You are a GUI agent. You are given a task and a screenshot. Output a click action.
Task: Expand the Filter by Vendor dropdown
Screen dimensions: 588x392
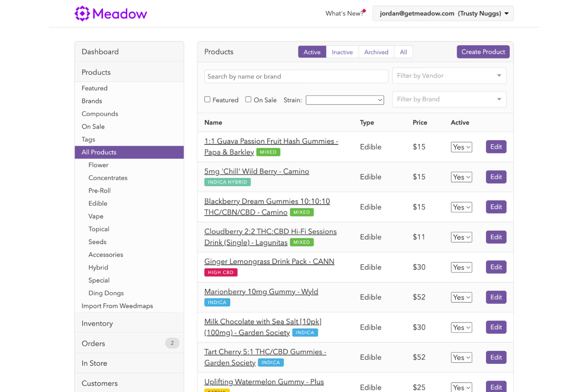point(449,75)
